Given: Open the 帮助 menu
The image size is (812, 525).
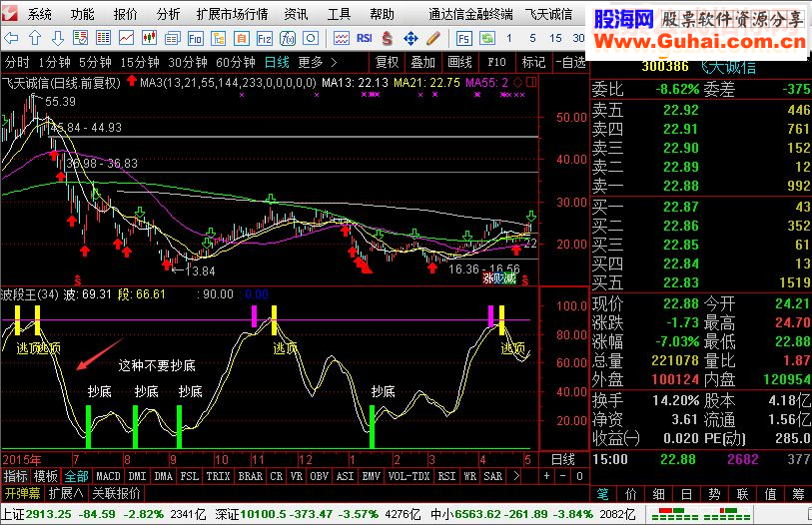Looking at the screenshot, I should point(382,14).
